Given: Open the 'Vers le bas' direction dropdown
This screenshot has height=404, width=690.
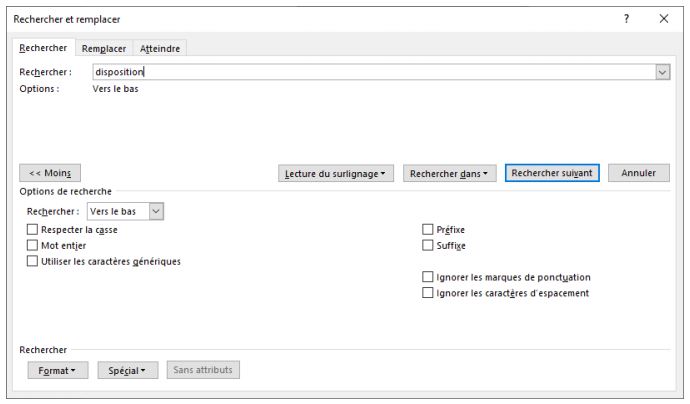Looking at the screenshot, I should pos(125,211).
